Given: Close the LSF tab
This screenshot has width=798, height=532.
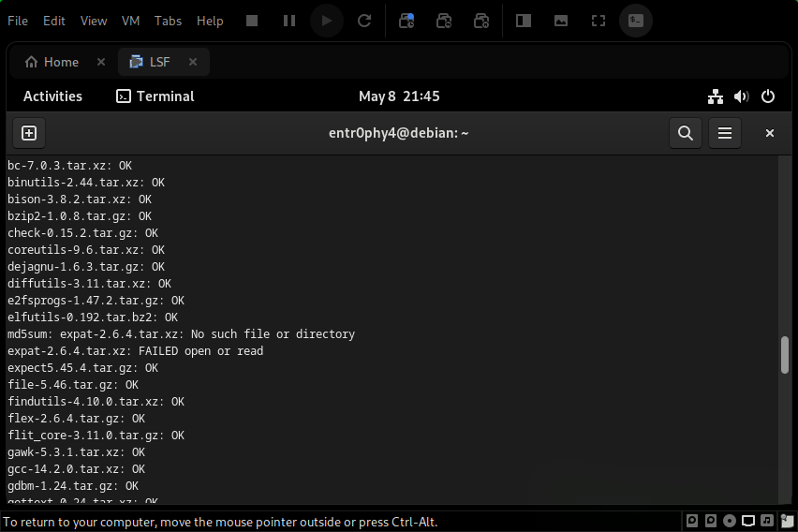Looking at the screenshot, I should (x=193, y=62).
